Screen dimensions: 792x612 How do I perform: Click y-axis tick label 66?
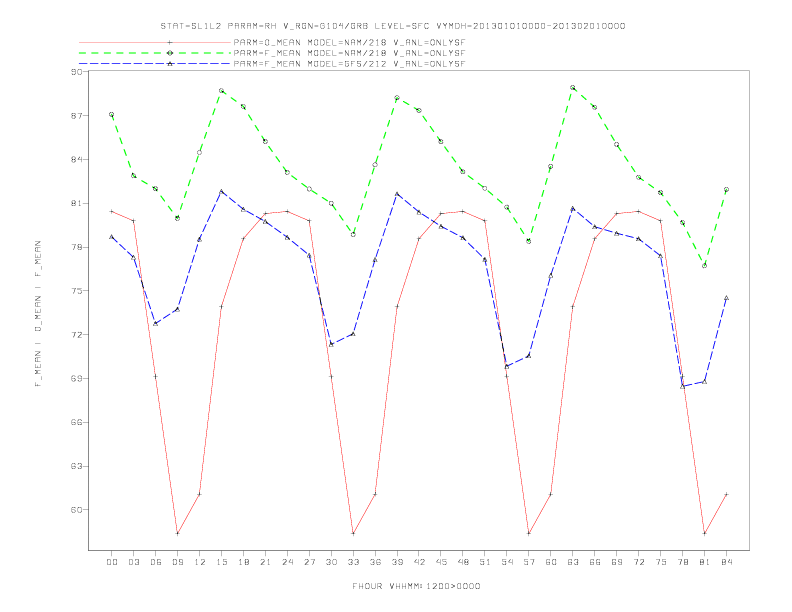[76, 423]
